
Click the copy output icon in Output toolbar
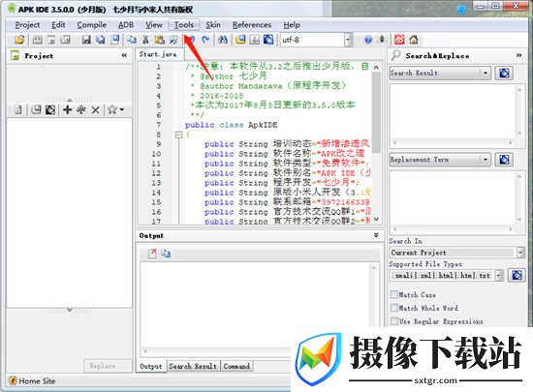click(166, 254)
